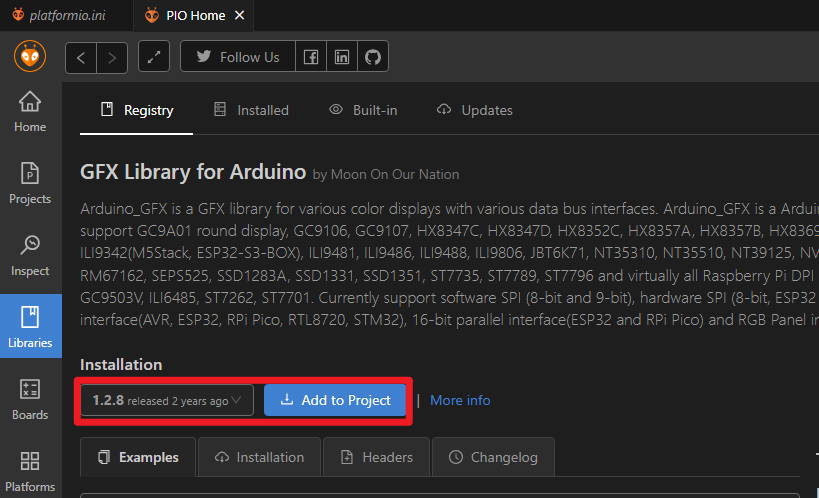Viewport: 819px width, 498px height.
Task: Open Libraries in the sidebar
Action: click(30, 326)
